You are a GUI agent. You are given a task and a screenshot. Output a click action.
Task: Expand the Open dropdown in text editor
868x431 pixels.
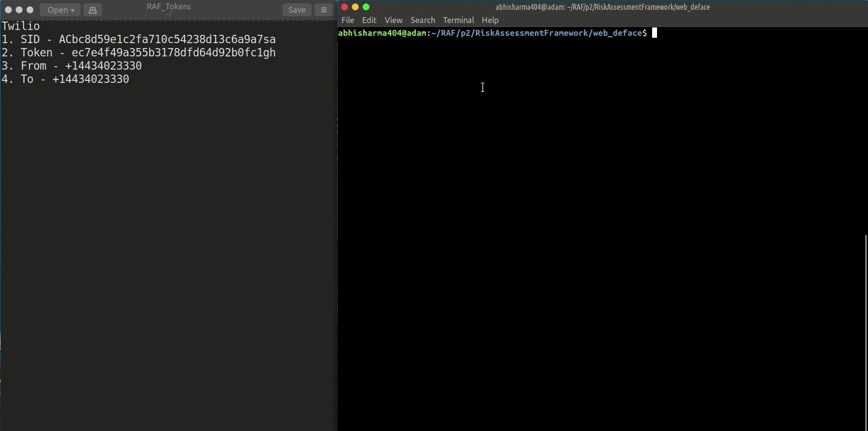(60, 10)
